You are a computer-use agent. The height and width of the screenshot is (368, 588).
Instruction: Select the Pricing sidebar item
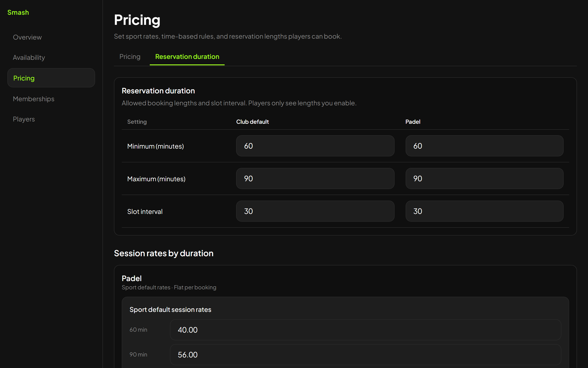[51, 78]
